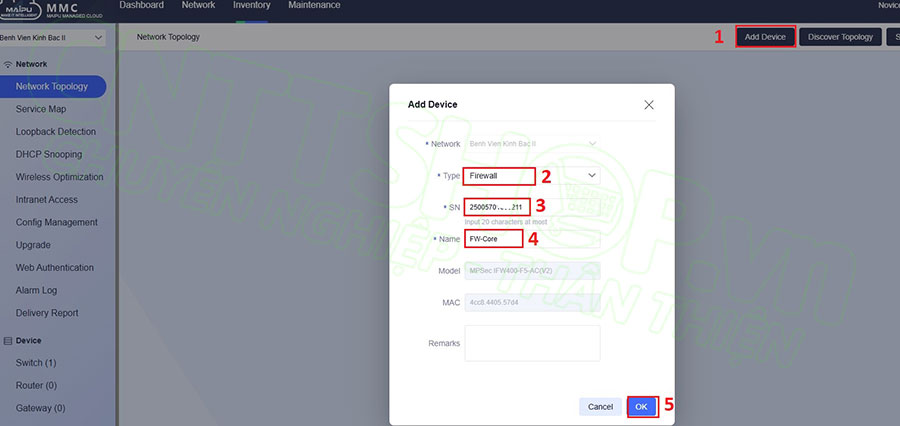Expand the Type dropdown arrow
This screenshot has width=900, height=426.
(x=592, y=176)
